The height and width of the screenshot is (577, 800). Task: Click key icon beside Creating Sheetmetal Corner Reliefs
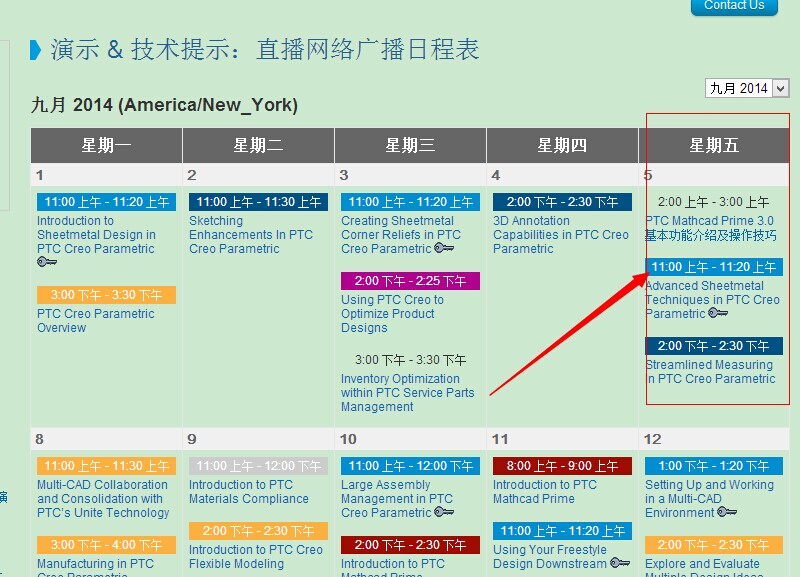(x=444, y=248)
